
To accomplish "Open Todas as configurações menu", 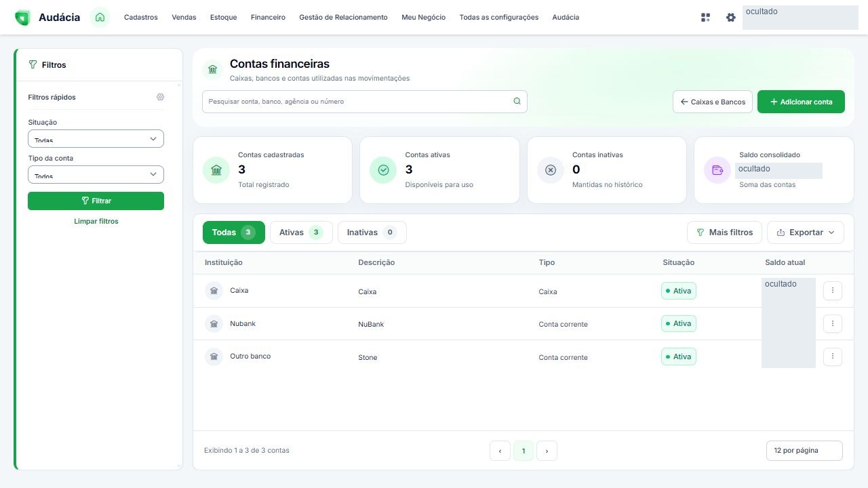I will 499,18.
